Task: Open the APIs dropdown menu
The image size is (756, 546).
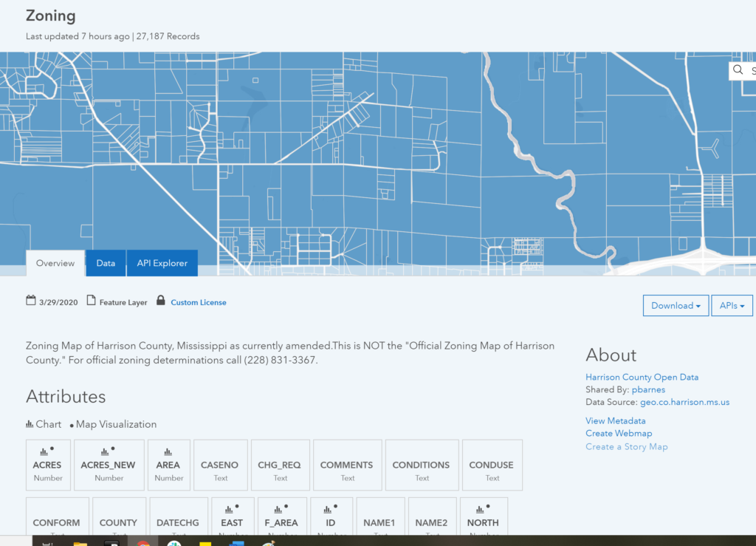Action: click(x=732, y=306)
